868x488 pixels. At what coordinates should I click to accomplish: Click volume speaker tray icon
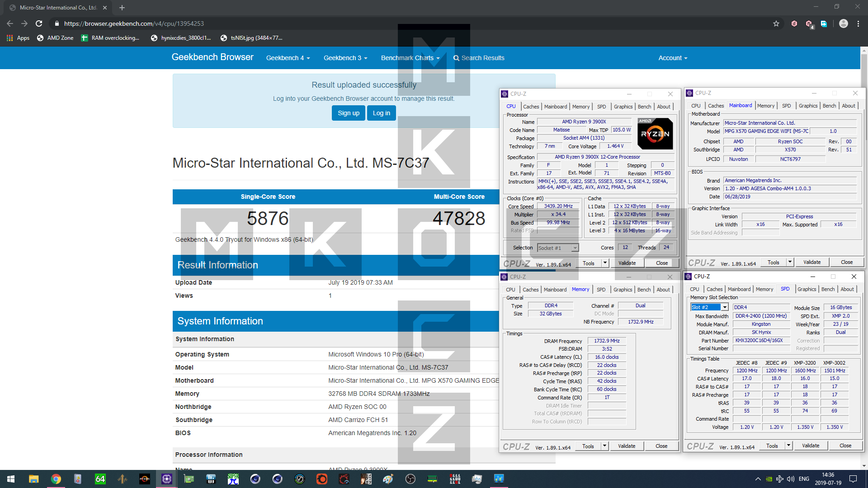790,479
